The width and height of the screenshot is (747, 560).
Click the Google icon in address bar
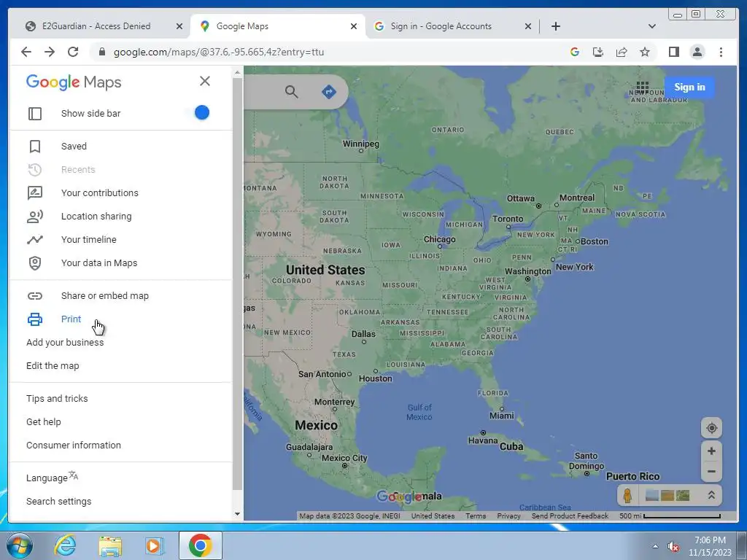[575, 52]
